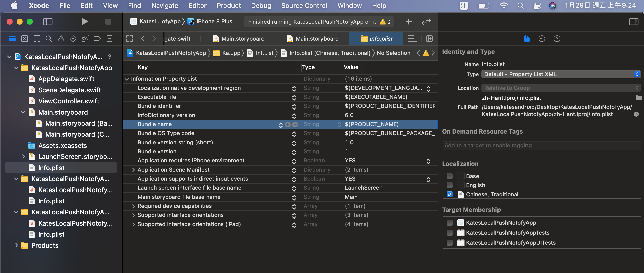644x273 pixels.
Task: Open the Find navigator magnifier icon
Action: (x=49, y=39)
